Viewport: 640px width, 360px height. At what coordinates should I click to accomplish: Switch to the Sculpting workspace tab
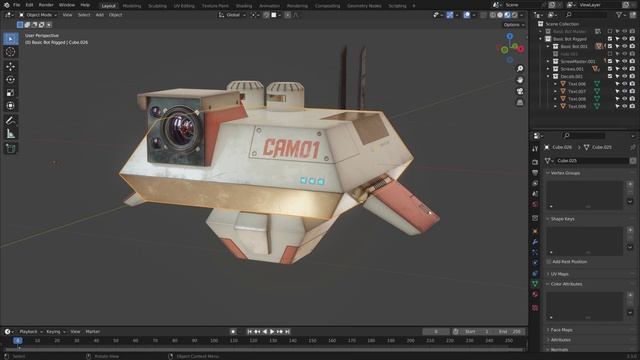point(157,6)
